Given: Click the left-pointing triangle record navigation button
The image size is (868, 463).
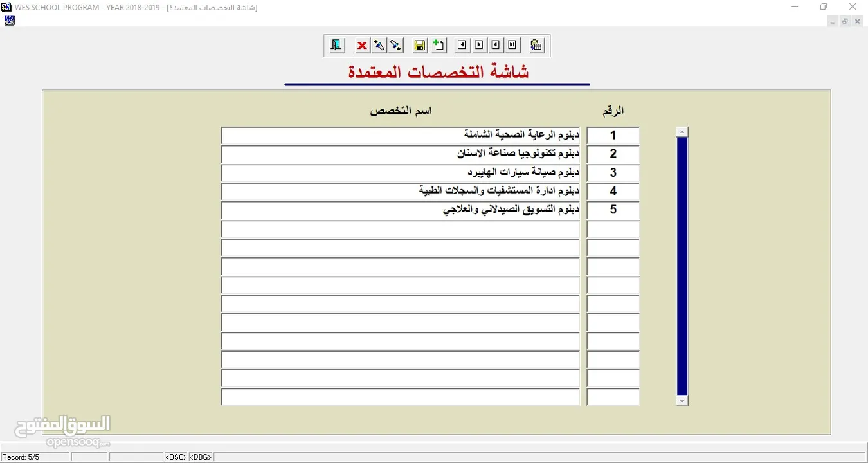Looking at the screenshot, I should [495, 45].
